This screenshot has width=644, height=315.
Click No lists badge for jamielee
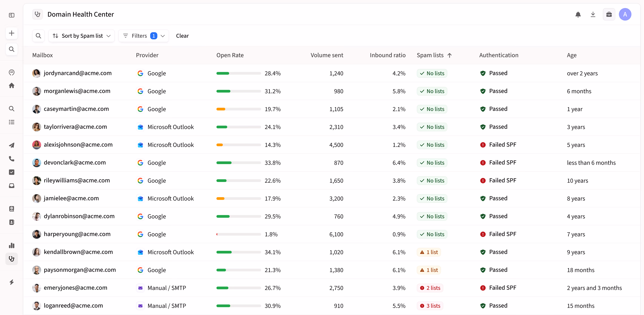pos(432,199)
